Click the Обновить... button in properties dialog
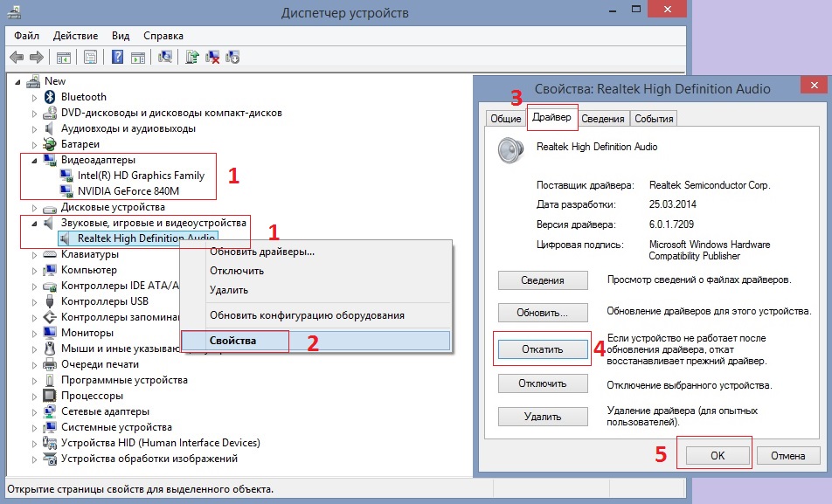Image resolution: width=832 pixels, height=504 pixels. pos(542,313)
